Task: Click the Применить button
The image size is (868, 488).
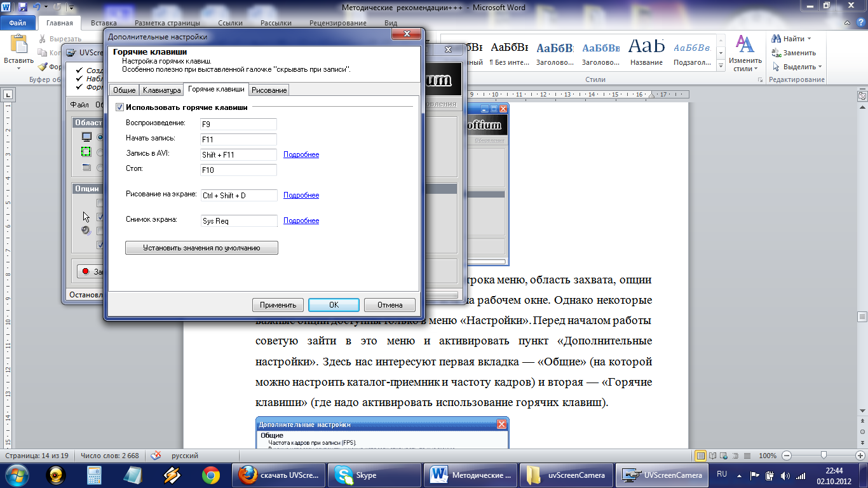Action: pyautogui.click(x=278, y=305)
